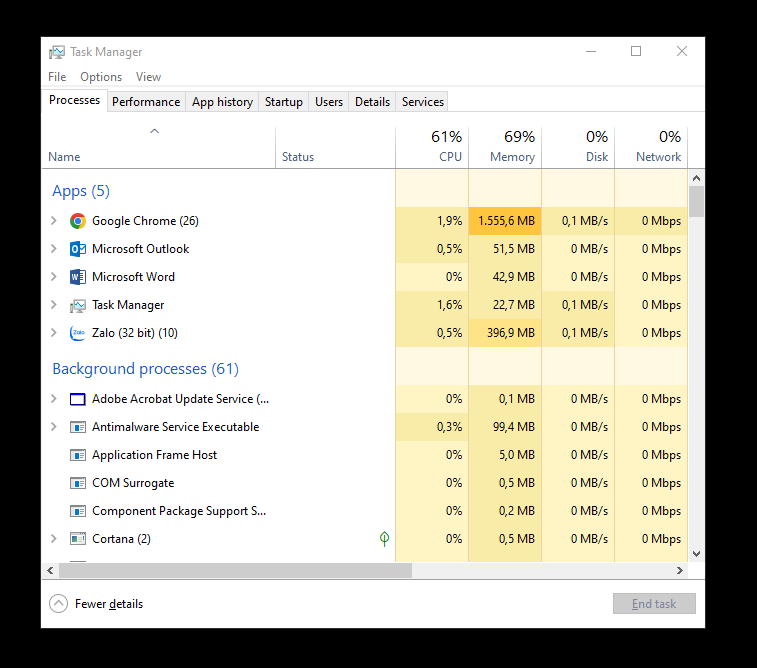Expand the Cortana (2) process group
Screen dimensions: 757x668
tap(54, 539)
